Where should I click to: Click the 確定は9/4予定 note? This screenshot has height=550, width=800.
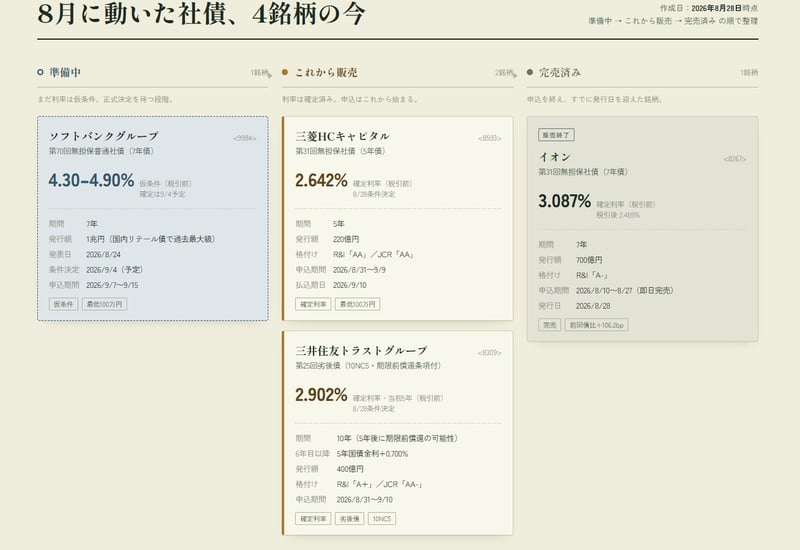click(162, 194)
